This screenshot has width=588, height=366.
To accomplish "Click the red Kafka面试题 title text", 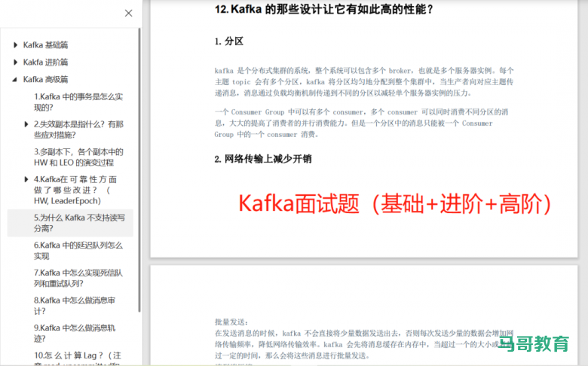I will click(x=395, y=204).
